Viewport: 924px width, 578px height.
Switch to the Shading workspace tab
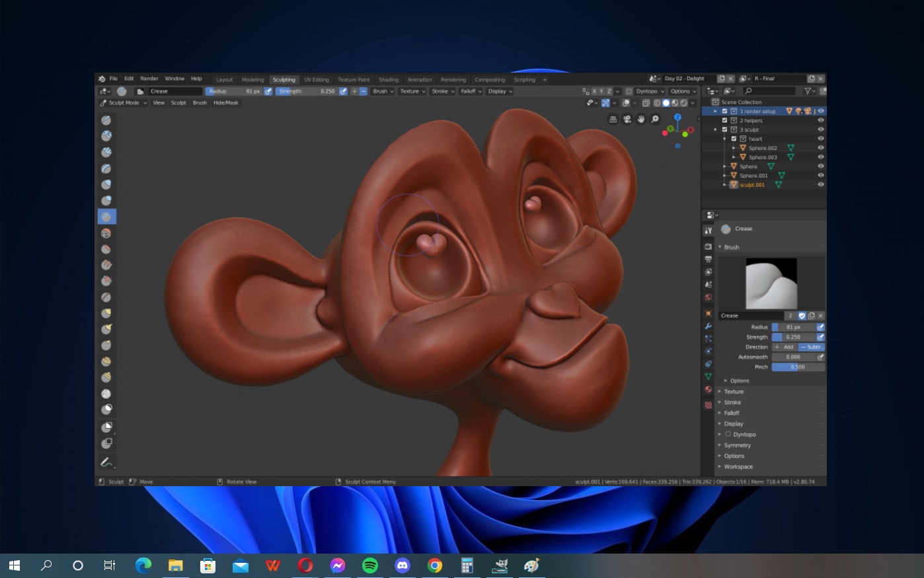coord(389,79)
